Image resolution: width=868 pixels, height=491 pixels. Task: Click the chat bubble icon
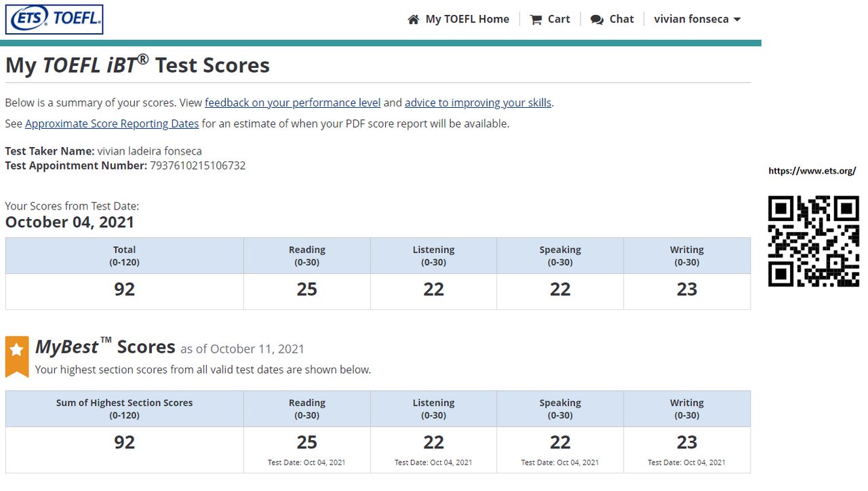597,20
